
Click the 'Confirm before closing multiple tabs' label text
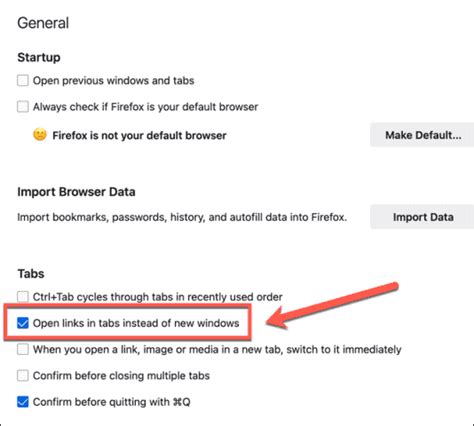[121, 376]
